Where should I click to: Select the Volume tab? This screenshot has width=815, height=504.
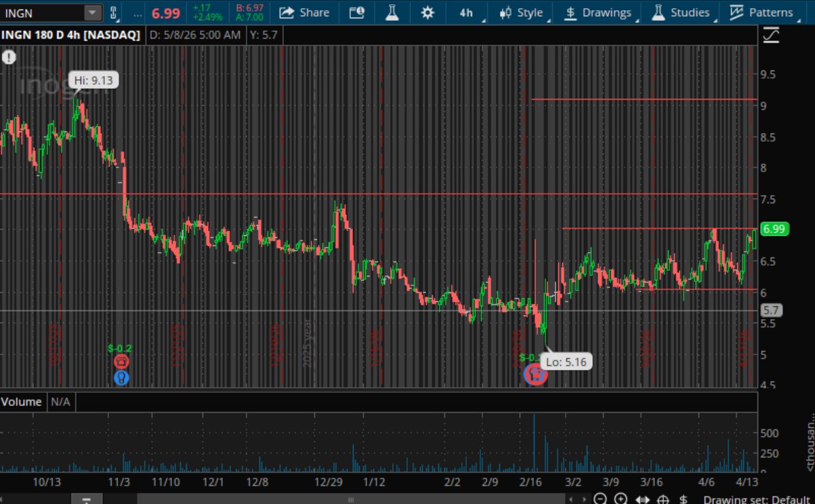pos(22,402)
